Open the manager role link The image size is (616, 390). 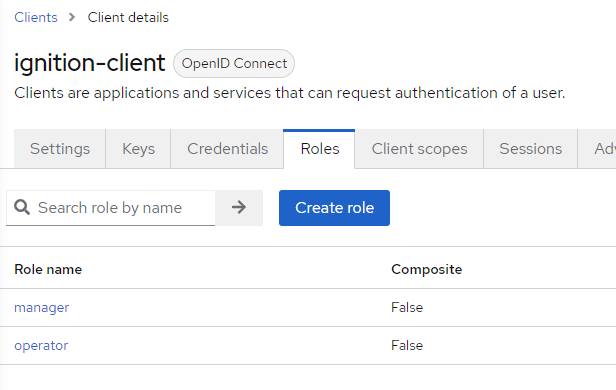[x=42, y=307]
